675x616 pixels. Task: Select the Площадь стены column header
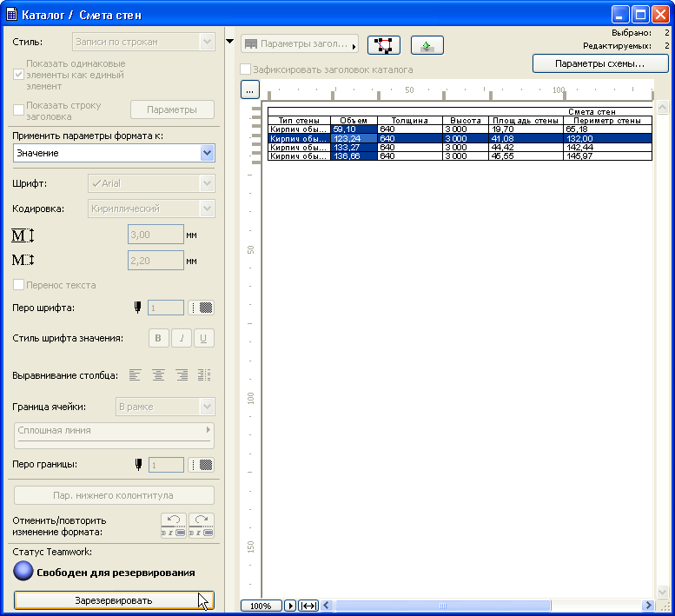(x=526, y=121)
